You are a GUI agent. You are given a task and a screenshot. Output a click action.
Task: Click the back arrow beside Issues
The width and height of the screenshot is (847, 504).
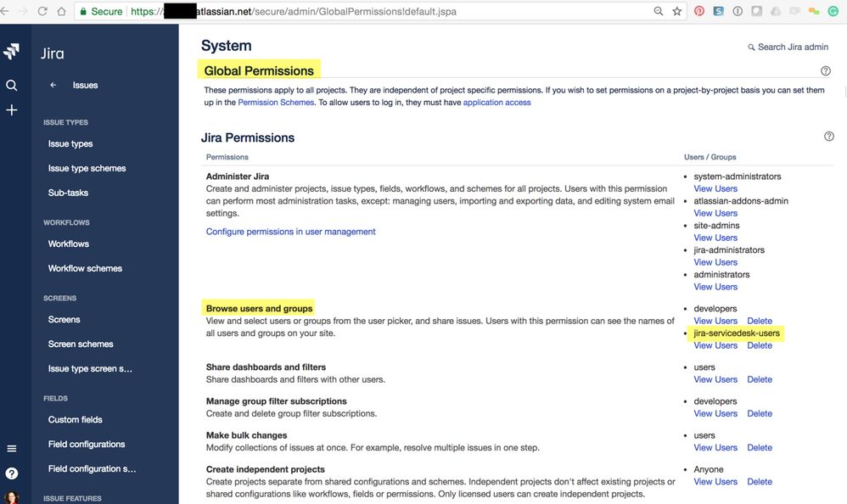click(53, 85)
